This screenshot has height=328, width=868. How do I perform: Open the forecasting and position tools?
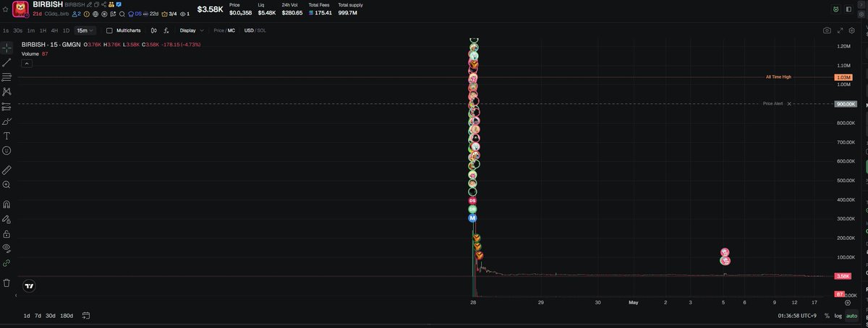pyautogui.click(x=7, y=106)
